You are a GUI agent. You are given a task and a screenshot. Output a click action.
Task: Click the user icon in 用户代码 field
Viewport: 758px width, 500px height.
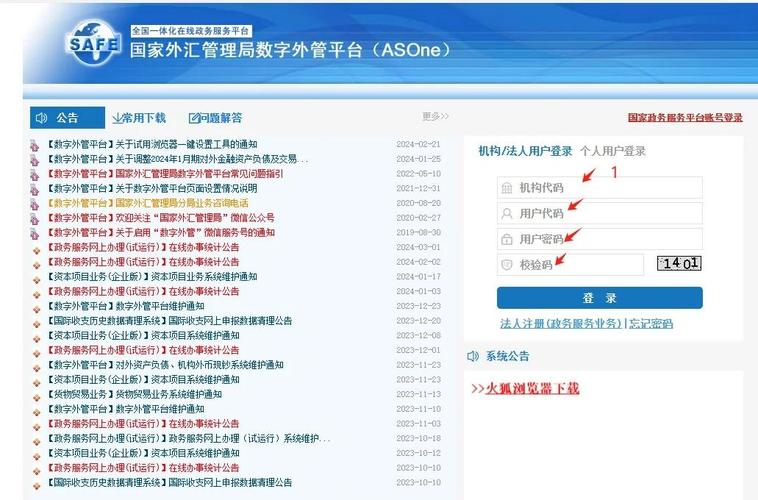click(x=507, y=214)
